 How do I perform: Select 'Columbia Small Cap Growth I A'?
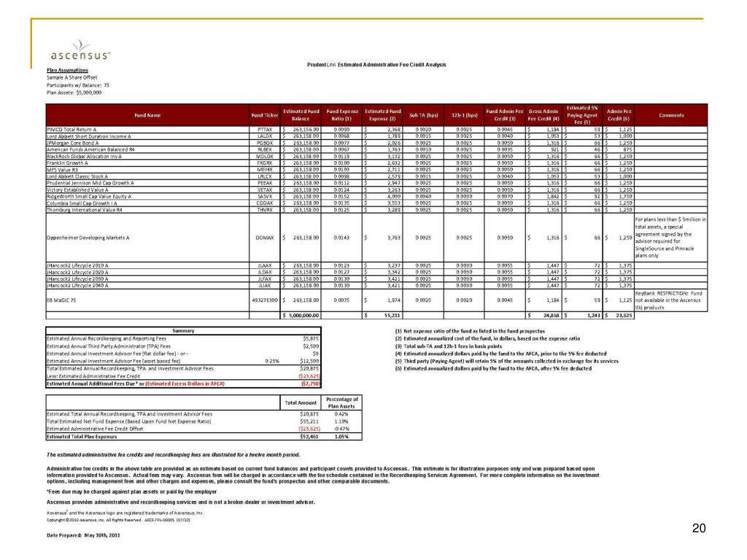[x=82, y=203]
